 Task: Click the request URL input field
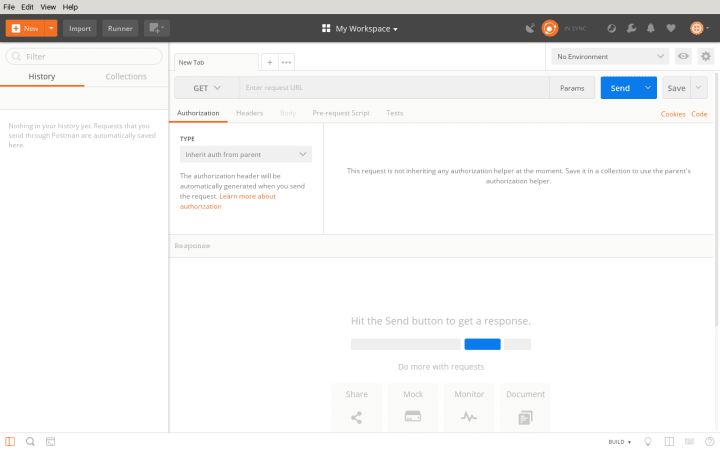394,88
